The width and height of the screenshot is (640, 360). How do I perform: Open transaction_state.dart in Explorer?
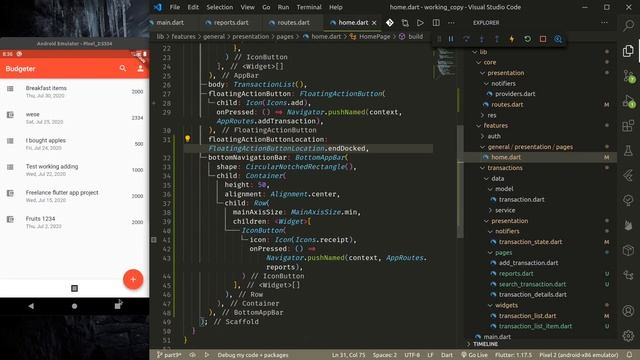click(531, 242)
